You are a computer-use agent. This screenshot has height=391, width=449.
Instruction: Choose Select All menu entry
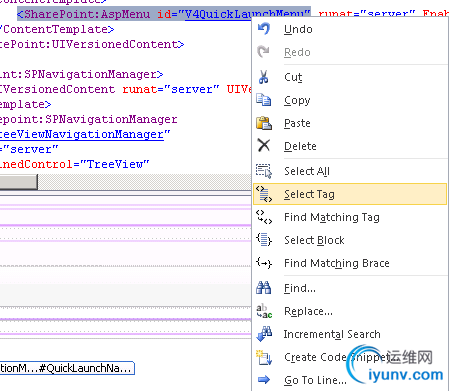tap(350, 171)
